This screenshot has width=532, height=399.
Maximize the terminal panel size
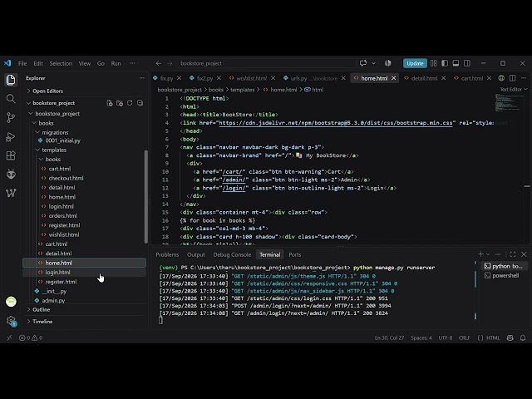click(x=512, y=254)
